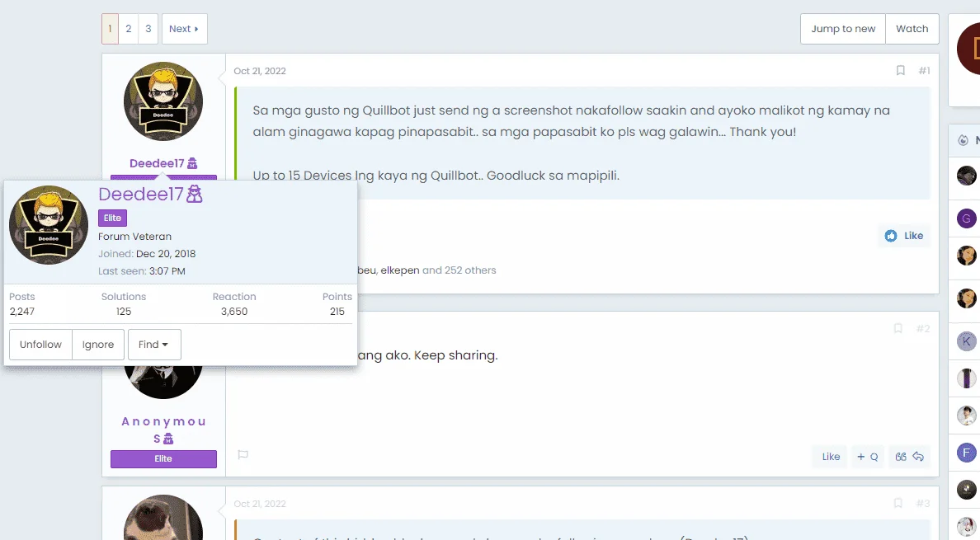Screen dimensions: 980x540
Task: Open the 'F' avatar in sidebar
Action: click(967, 453)
